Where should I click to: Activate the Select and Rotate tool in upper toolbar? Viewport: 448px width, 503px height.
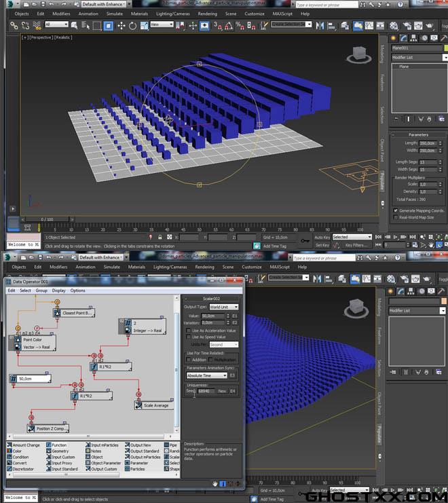tap(132, 26)
